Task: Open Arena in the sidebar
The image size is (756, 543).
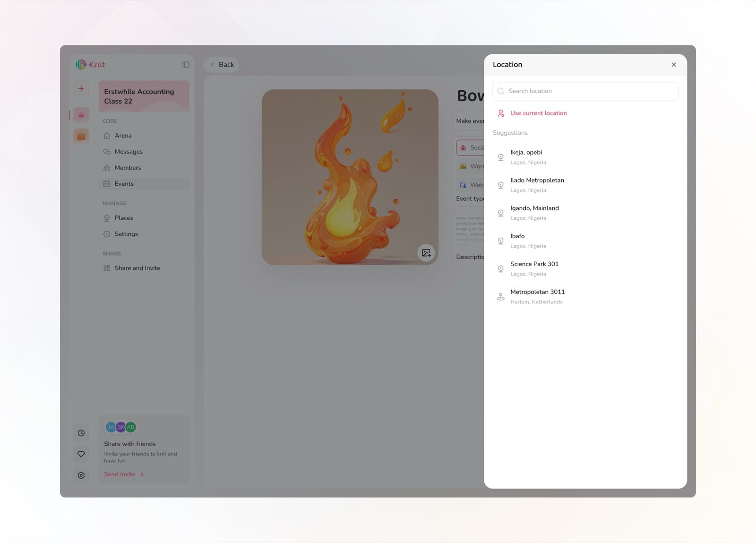Action: tap(144, 136)
